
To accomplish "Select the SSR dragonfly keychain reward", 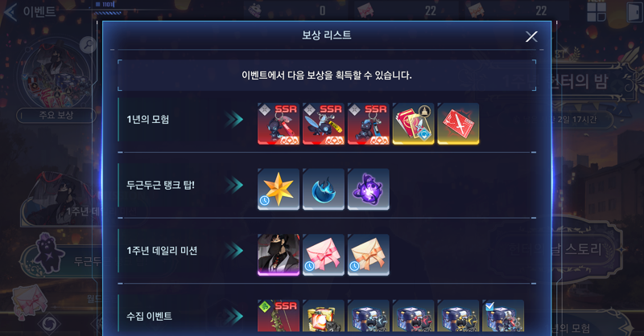I will tap(324, 124).
